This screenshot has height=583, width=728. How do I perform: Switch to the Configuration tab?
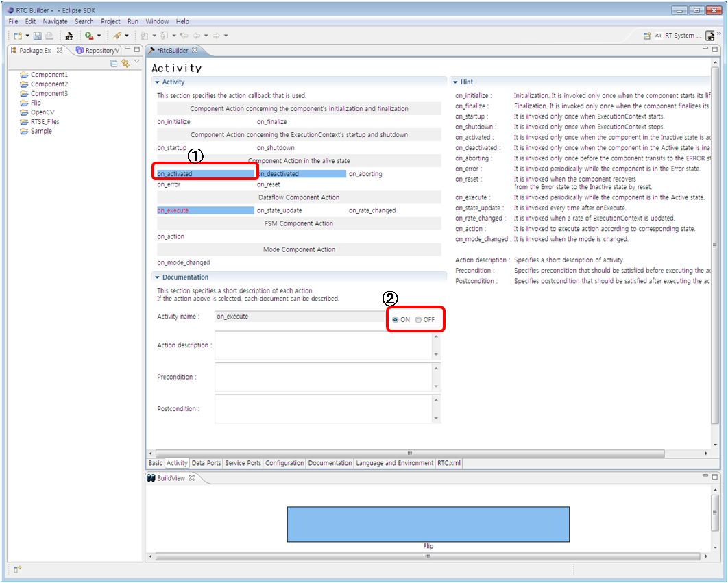pos(284,463)
